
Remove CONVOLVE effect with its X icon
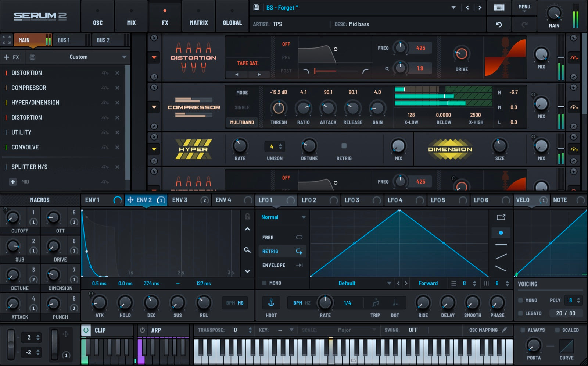pyautogui.click(x=117, y=147)
